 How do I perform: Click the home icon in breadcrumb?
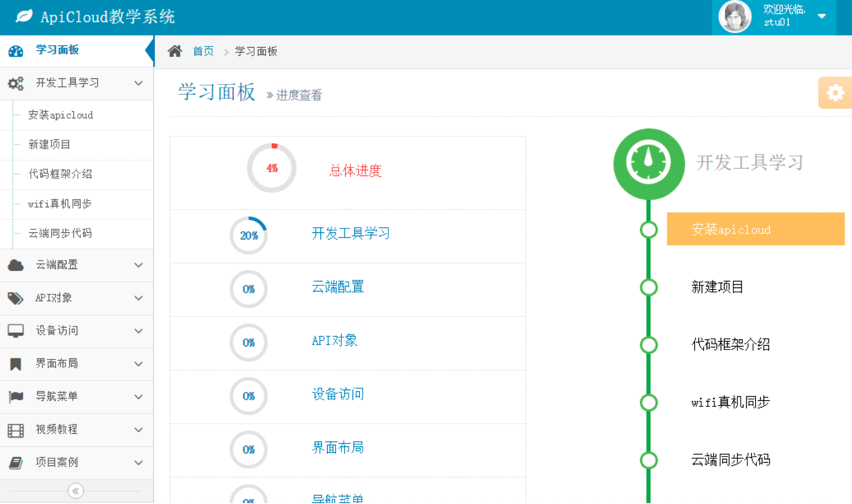[x=175, y=51]
